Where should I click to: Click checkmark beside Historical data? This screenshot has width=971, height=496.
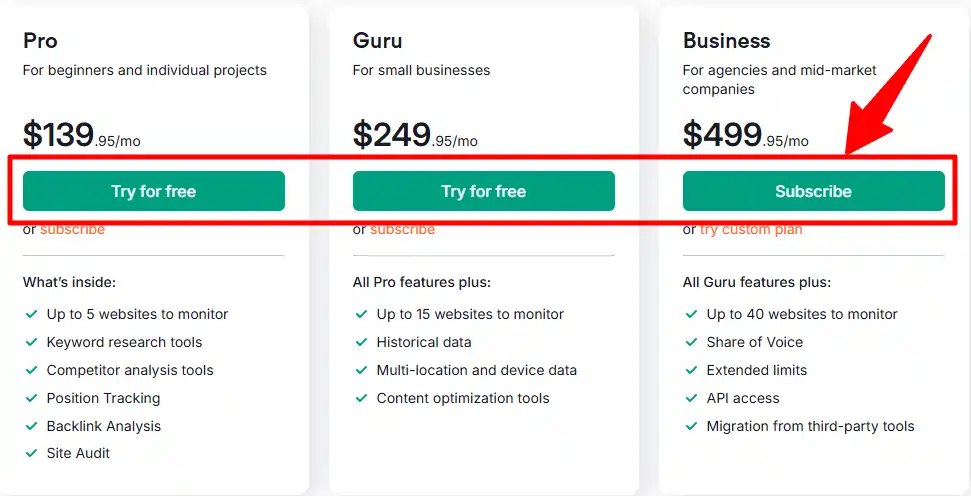[x=360, y=342]
